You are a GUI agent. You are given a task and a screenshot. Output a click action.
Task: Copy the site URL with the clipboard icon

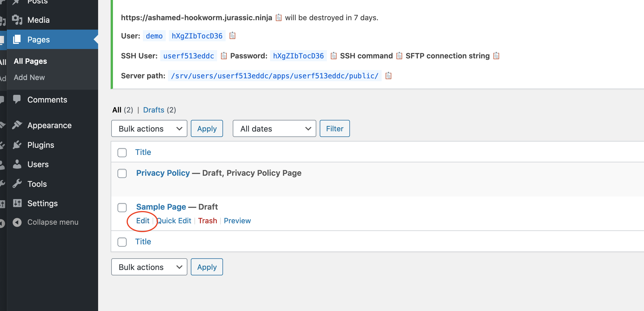[278, 18]
